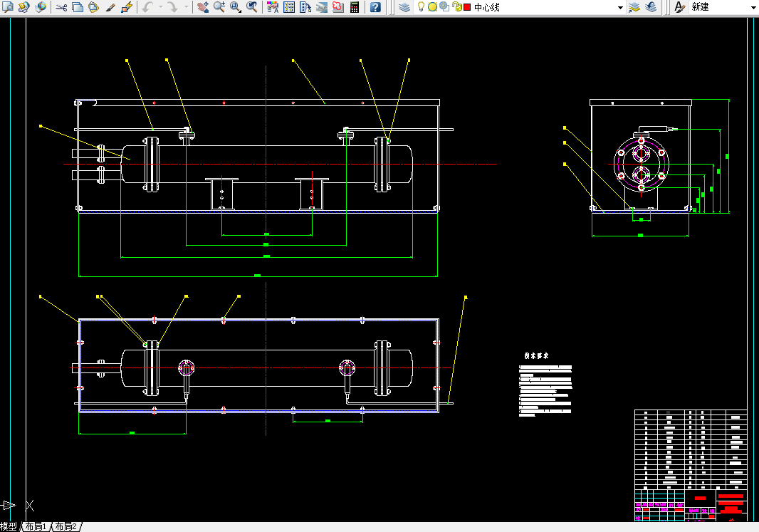
Task: Click the Zoom Previous icon
Action: click(252, 7)
